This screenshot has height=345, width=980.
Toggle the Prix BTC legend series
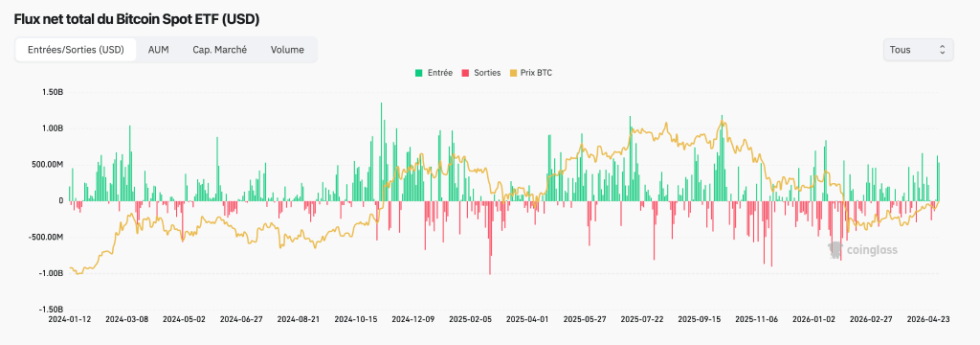(x=531, y=73)
